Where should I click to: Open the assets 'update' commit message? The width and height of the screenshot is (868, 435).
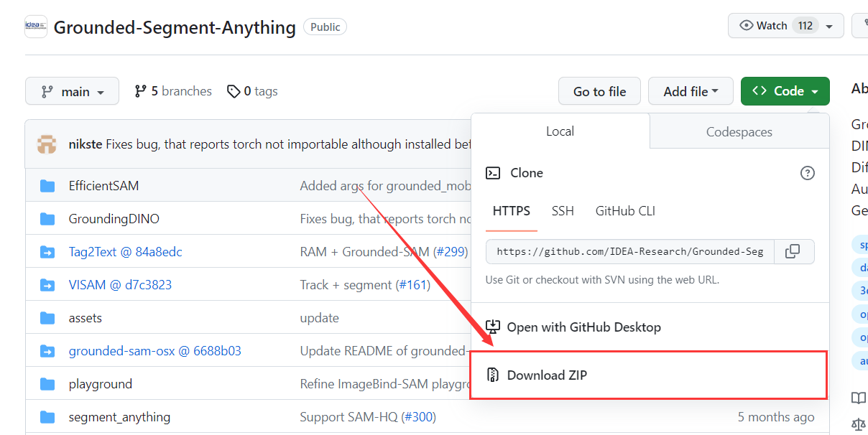[319, 318]
